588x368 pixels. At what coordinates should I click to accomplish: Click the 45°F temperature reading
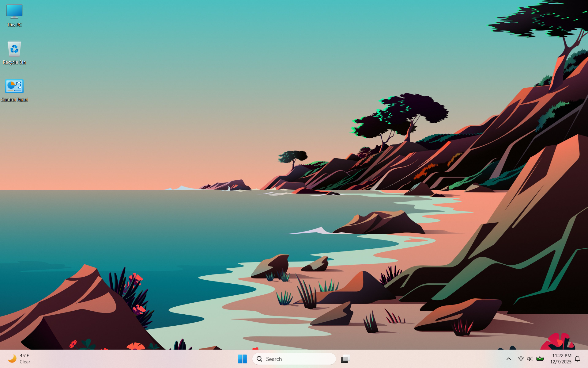tap(24, 356)
